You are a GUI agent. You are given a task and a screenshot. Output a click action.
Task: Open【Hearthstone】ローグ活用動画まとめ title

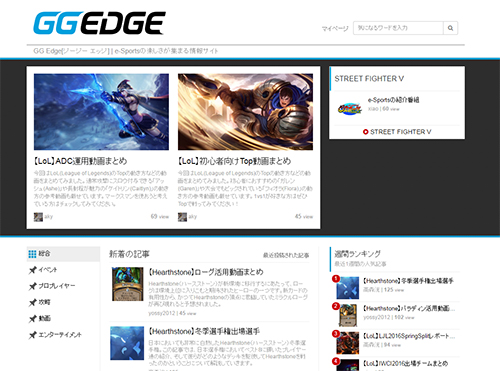coord(206,272)
